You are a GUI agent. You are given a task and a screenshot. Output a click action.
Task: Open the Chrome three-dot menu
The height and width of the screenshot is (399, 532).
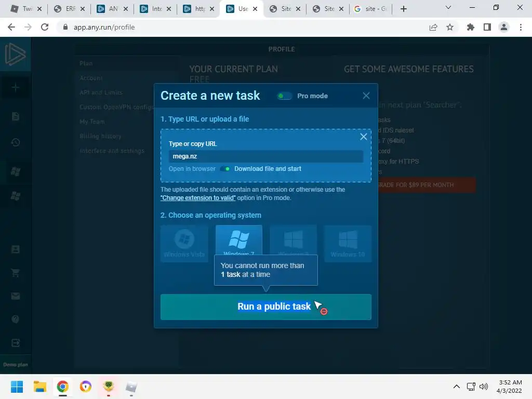pyautogui.click(x=521, y=27)
